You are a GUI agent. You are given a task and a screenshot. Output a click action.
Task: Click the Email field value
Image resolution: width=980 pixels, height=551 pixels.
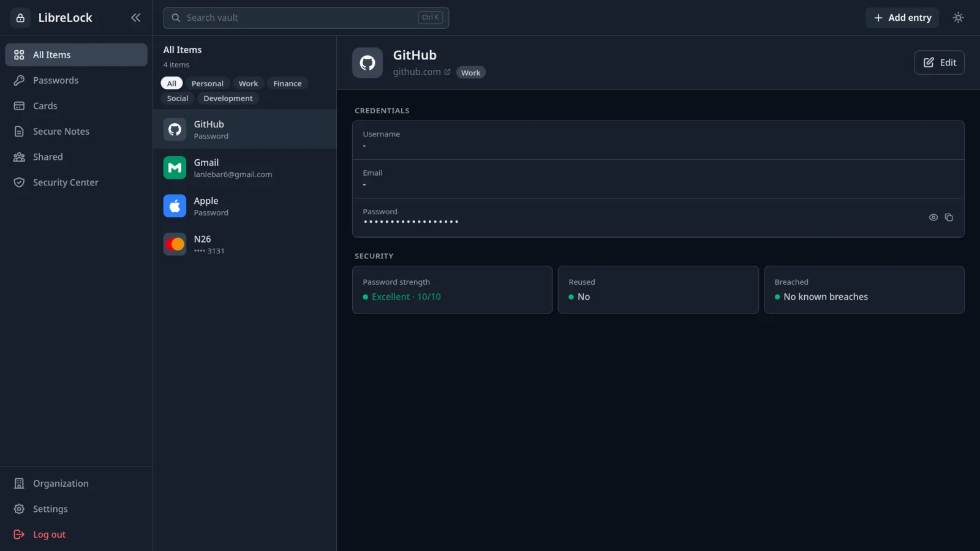coord(364,184)
